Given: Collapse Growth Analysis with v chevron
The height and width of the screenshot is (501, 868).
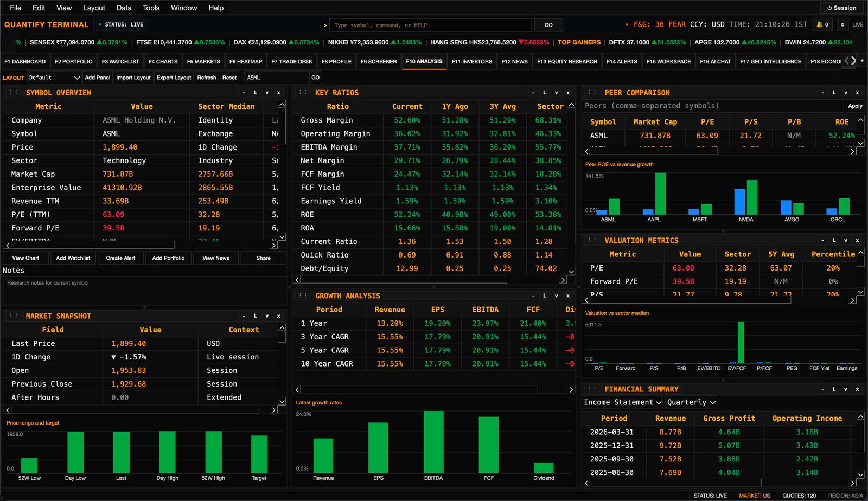Looking at the screenshot, I should pyautogui.click(x=556, y=296).
